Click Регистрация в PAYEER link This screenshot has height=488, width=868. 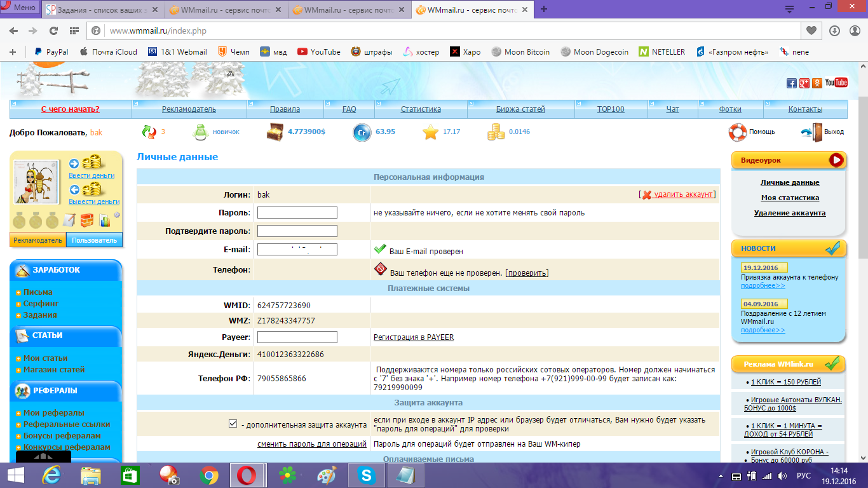414,337
